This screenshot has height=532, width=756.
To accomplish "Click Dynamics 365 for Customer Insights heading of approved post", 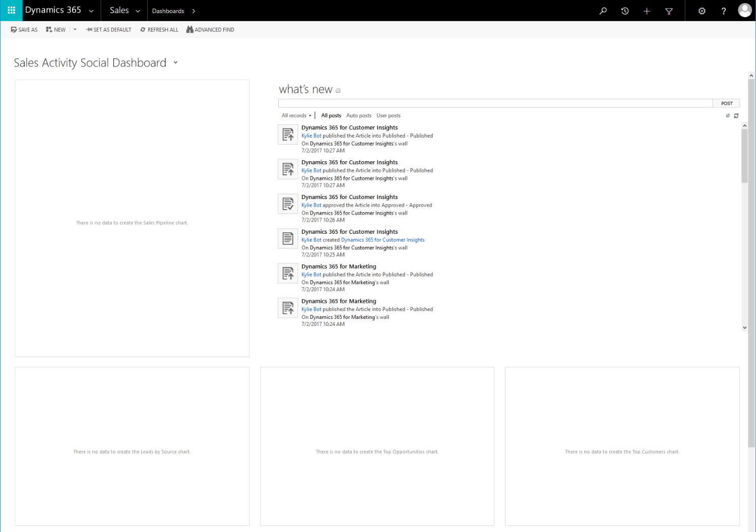I will coord(349,197).
